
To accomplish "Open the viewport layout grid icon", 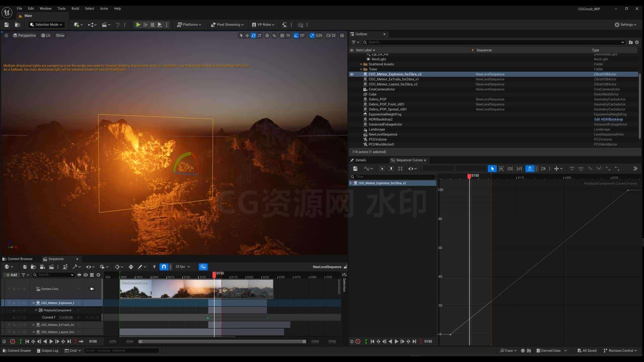I will pyautogui.click(x=342, y=36).
